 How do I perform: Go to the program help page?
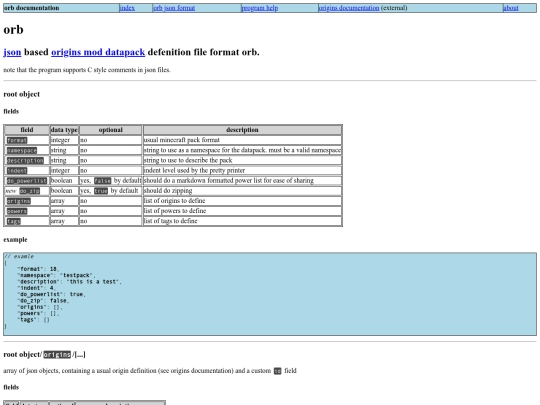[260, 8]
